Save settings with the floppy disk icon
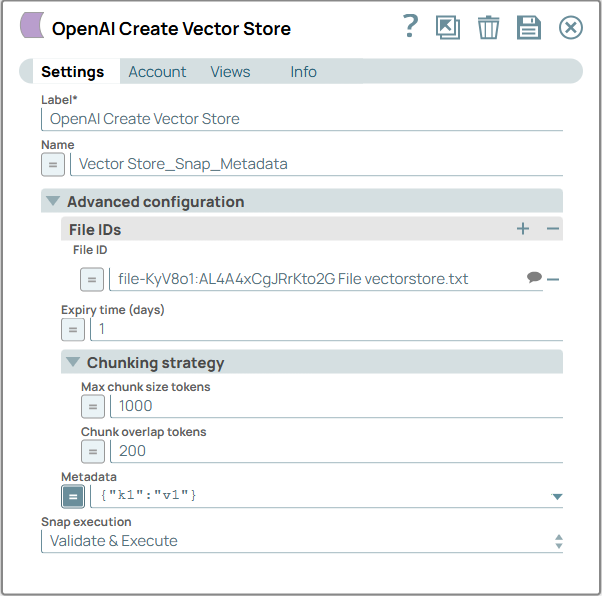 pyautogui.click(x=529, y=27)
